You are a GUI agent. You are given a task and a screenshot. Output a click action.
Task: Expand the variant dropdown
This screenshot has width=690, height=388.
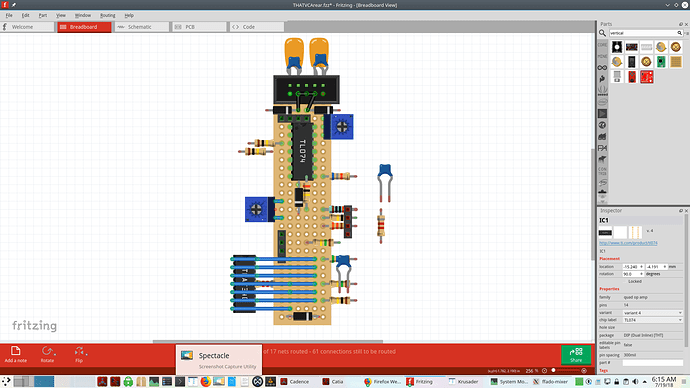tap(653, 313)
